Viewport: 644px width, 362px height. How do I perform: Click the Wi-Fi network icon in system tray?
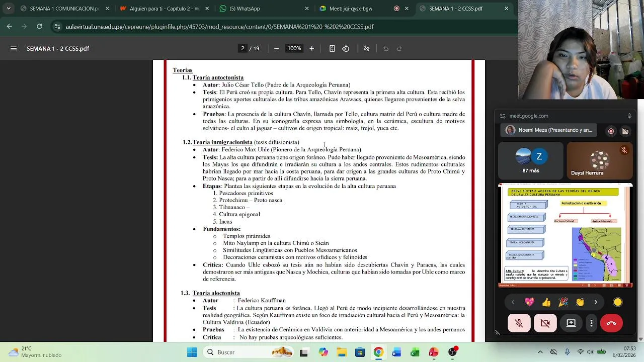coord(581,352)
